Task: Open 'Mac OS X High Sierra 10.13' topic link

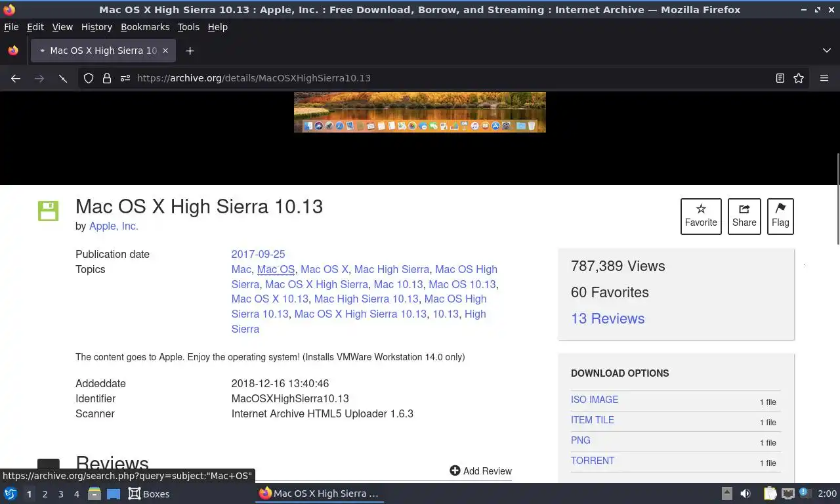Action: click(x=360, y=314)
